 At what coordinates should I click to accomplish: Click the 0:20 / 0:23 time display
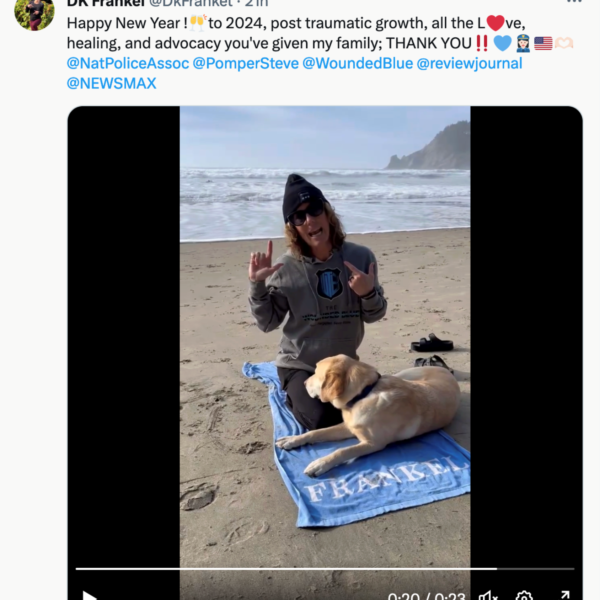pos(426,596)
